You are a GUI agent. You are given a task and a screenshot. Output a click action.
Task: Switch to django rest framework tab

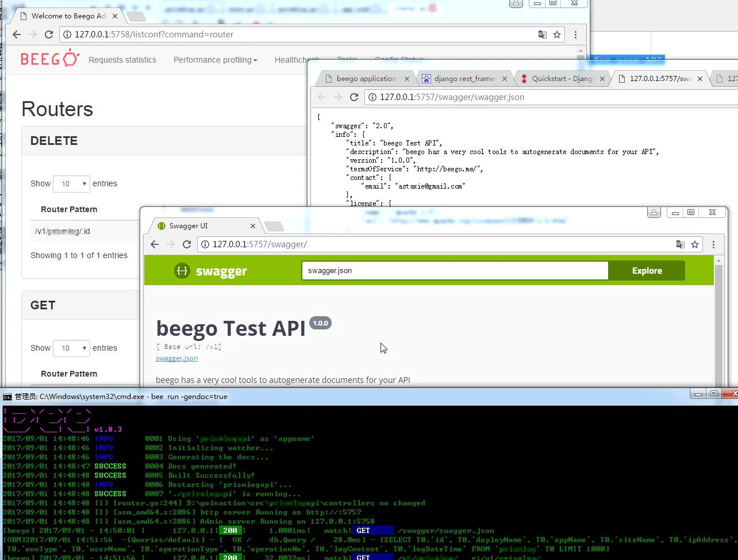(464, 79)
